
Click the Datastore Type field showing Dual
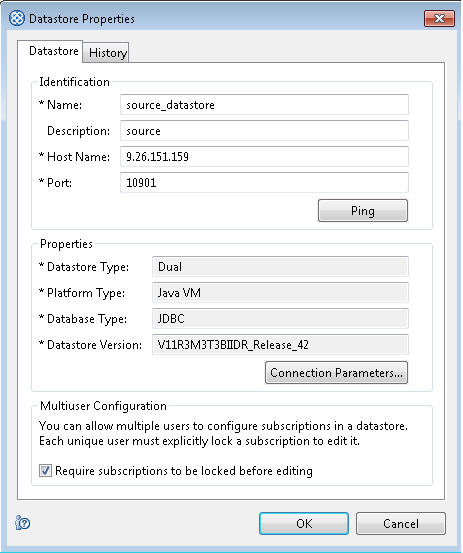click(x=280, y=267)
